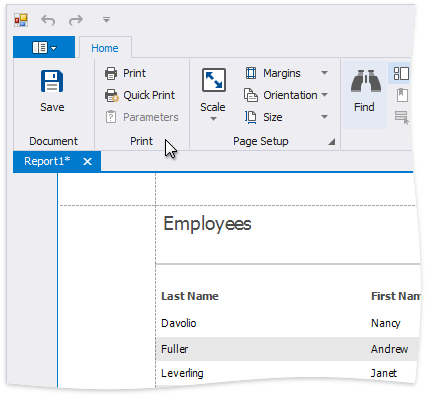Open the blue application menu button
The image size is (427, 398).
point(44,47)
